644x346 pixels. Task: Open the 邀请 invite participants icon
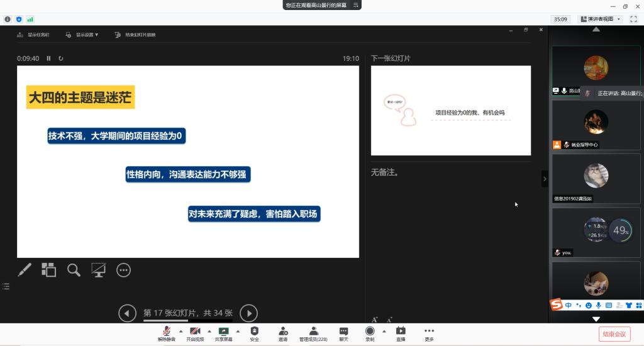(283, 333)
